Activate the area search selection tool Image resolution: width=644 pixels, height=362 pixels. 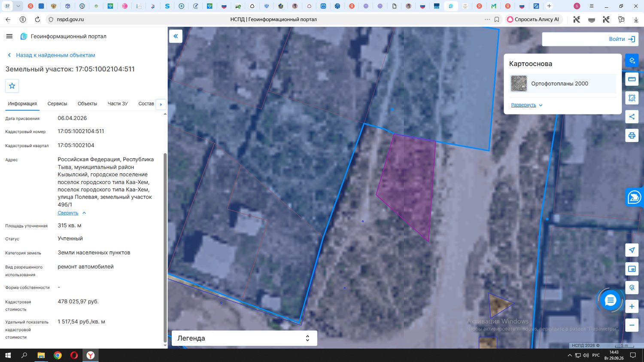point(632,98)
